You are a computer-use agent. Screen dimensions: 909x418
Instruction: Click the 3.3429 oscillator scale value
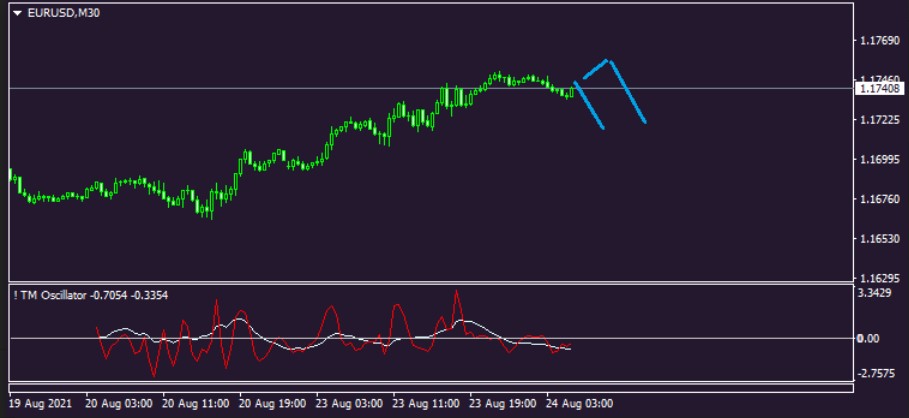click(x=876, y=293)
